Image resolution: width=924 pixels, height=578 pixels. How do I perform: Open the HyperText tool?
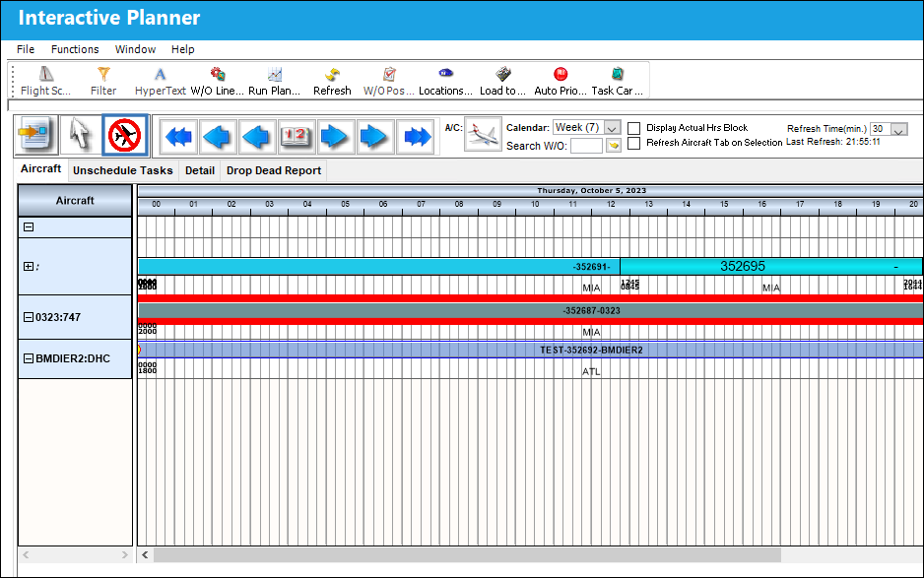161,81
